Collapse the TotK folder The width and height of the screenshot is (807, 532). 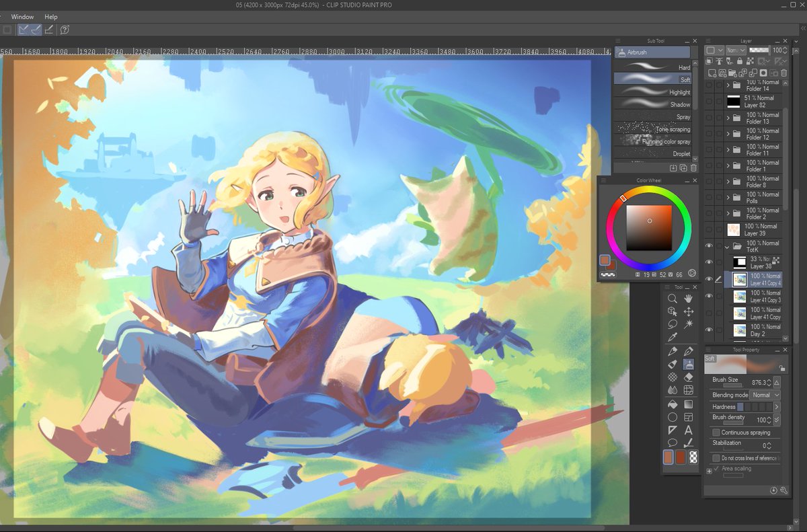[728, 246]
